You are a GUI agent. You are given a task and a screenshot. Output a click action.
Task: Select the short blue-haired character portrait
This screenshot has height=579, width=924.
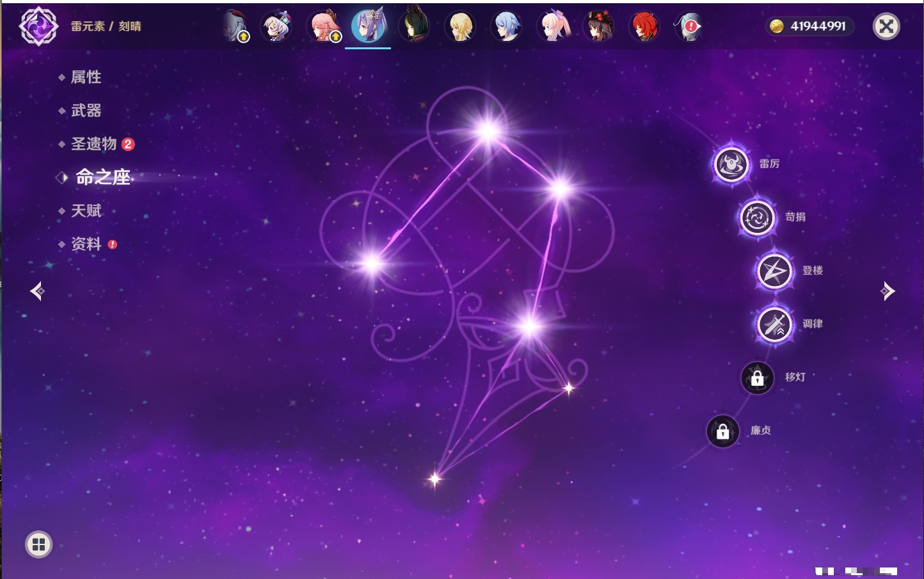(x=506, y=26)
